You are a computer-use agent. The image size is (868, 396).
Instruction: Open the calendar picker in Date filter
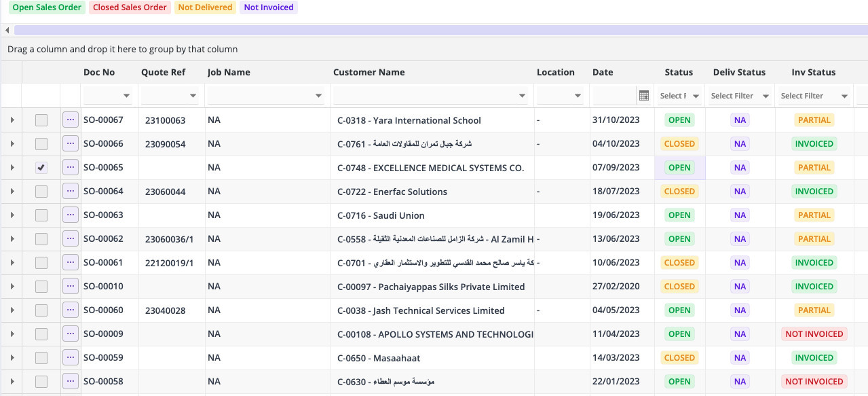click(643, 96)
